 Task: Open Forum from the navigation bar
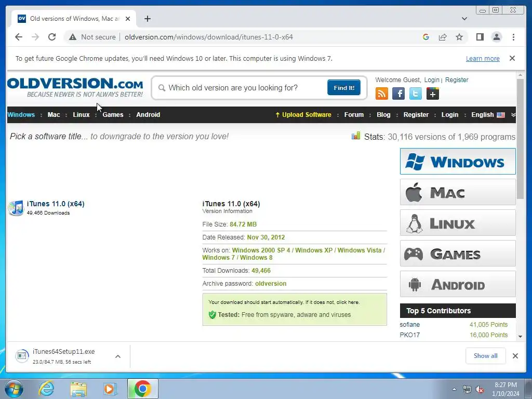(354, 115)
